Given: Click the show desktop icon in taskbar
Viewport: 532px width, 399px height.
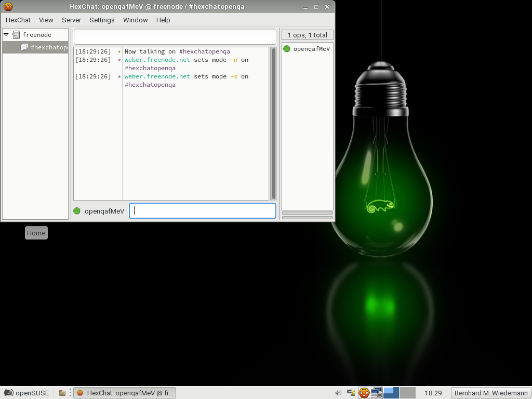Looking at the screenshot, I should pos(62,393).
